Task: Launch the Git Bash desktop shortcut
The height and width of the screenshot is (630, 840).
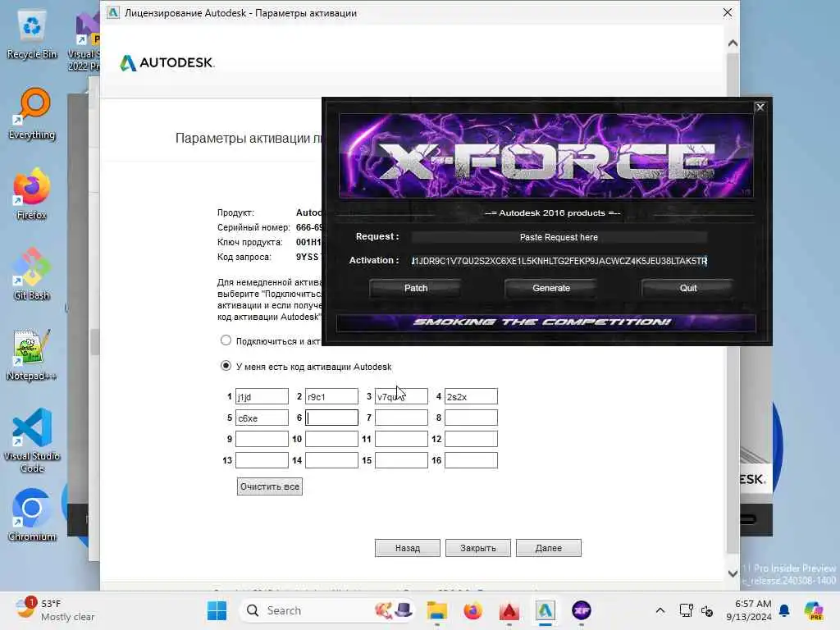Action: 32,275
